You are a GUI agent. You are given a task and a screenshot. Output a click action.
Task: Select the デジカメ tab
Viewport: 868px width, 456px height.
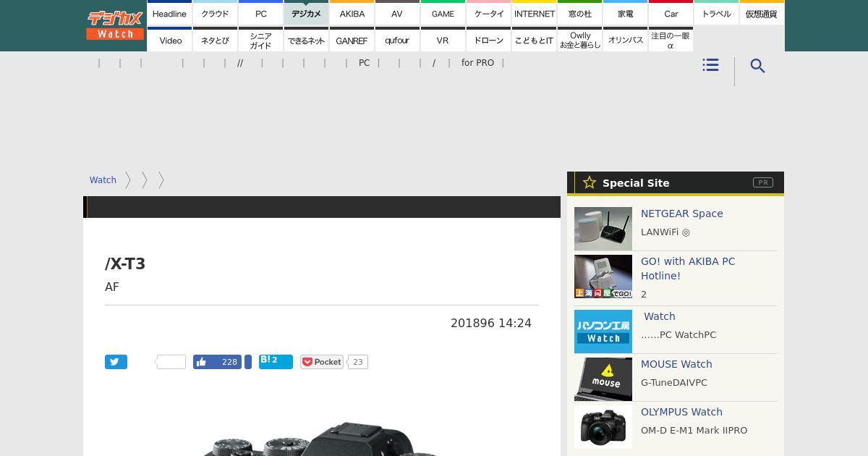pyautogui.click(x=306, y=13)
